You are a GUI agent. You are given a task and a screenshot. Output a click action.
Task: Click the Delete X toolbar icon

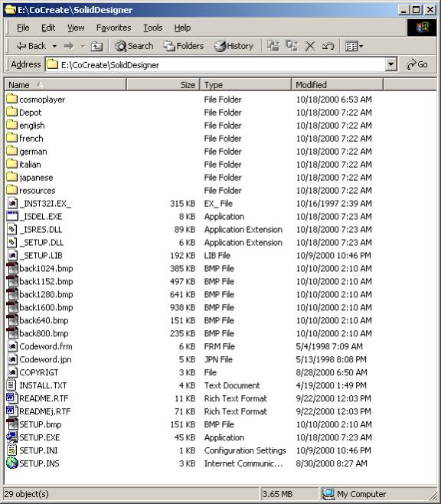pyautogui.click(x=310, y=46)
